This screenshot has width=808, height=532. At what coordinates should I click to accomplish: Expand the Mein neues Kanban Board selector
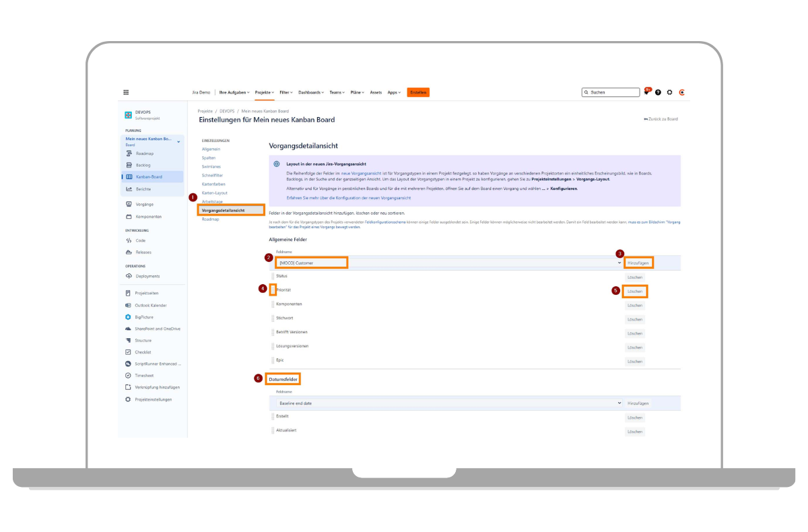tap(178, 141)
